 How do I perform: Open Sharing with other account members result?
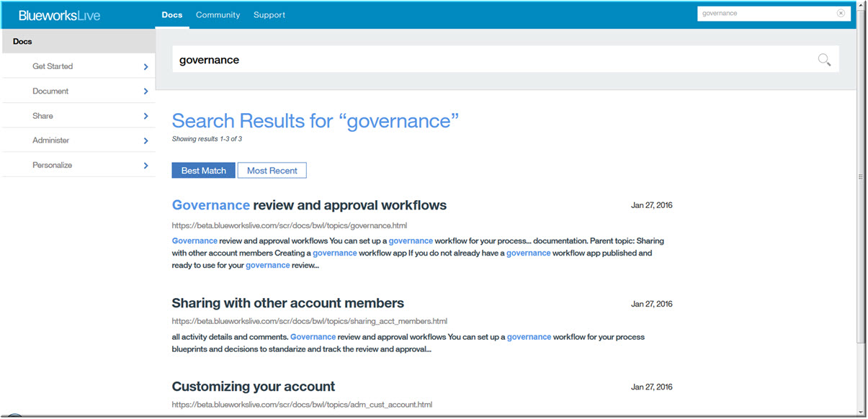pos(288,303)
